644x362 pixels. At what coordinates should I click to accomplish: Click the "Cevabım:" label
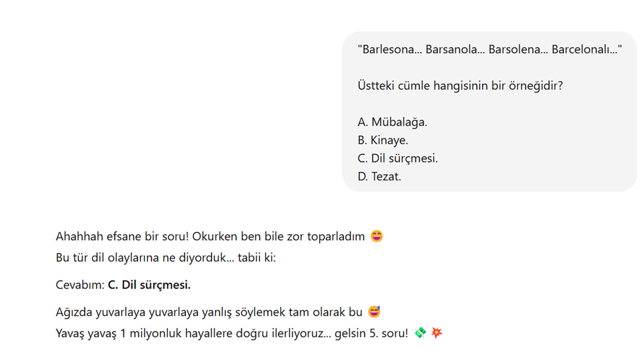(80, 285)
